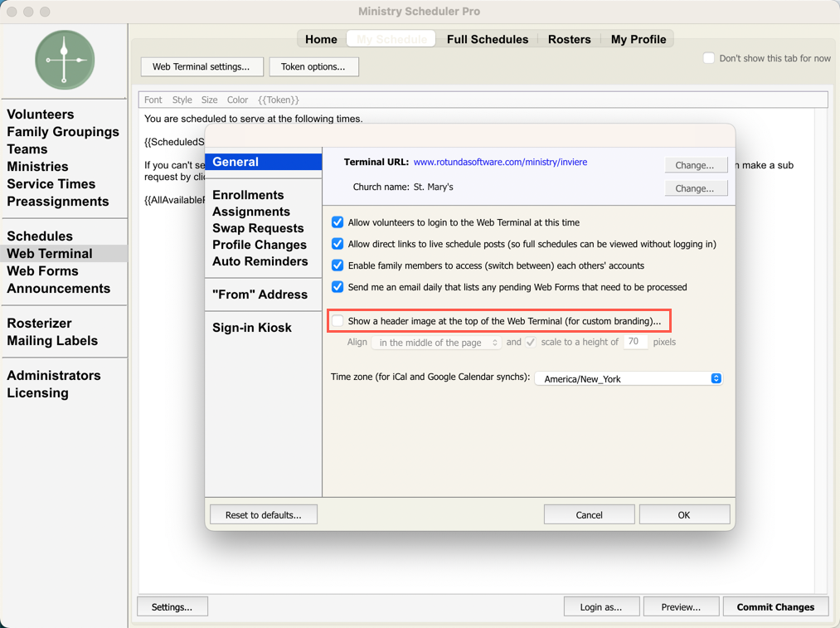Switch to the My Profile tab
Viewport: 840px width, 628px height.
(x=638, y=39)
